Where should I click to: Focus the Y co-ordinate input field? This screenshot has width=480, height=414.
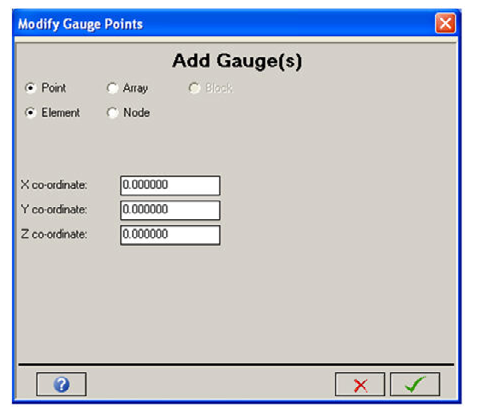pyautogui.click(x=170, y=210)
